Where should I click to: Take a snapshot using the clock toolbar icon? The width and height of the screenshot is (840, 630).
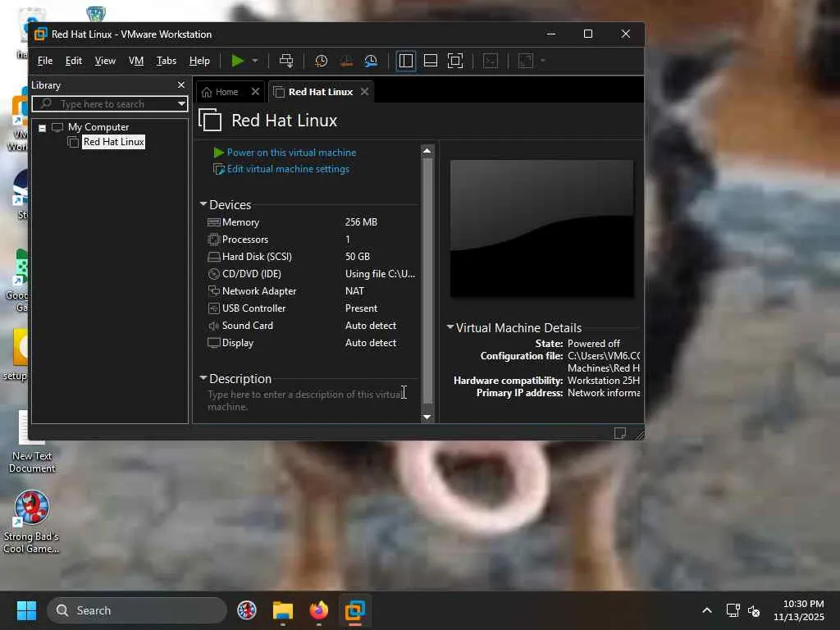tap(321, 61)
